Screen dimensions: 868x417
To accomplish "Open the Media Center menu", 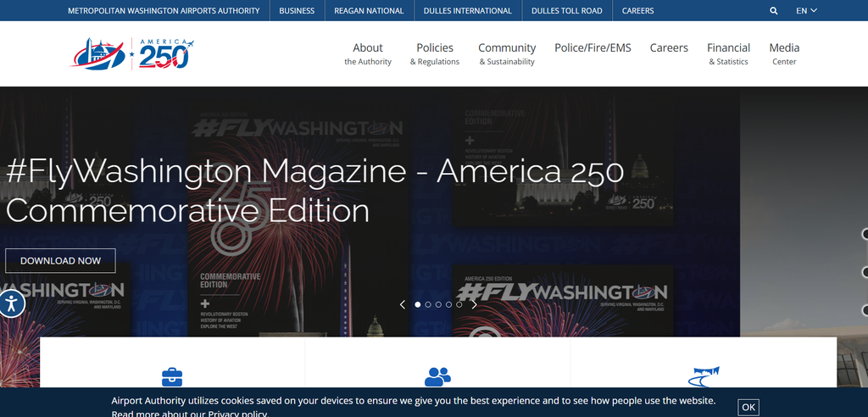I will tap(784, 53).
